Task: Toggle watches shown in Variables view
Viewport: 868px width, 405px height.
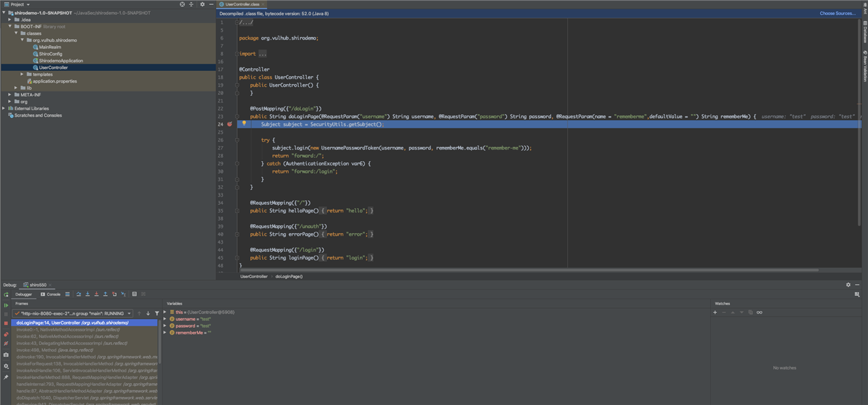Action: pos(759,312)
